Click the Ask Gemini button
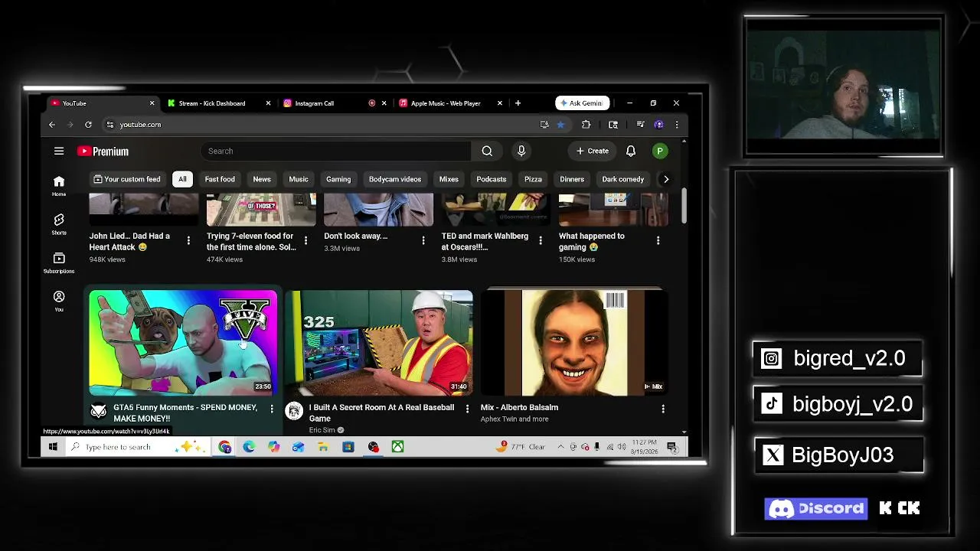Screen dimensions: 980x551 (x=583, y=103)
